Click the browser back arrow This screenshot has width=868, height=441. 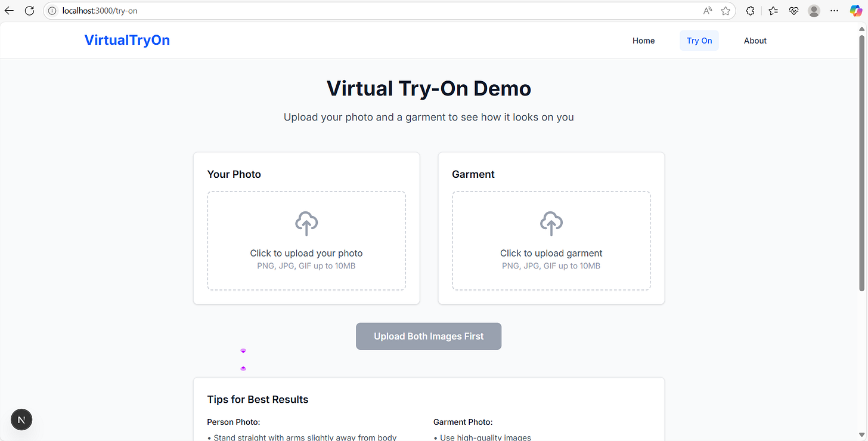point(9,11)
